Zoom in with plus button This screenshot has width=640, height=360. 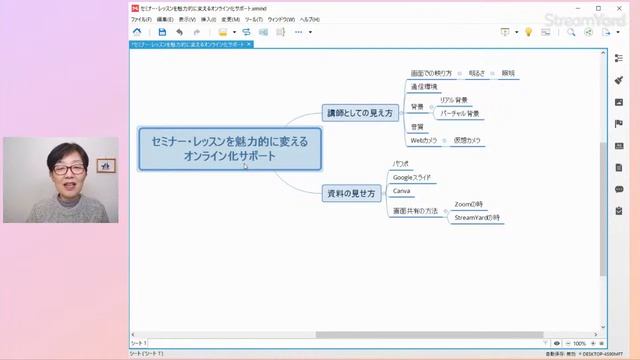pyautogui.click(x=593, y=344)
